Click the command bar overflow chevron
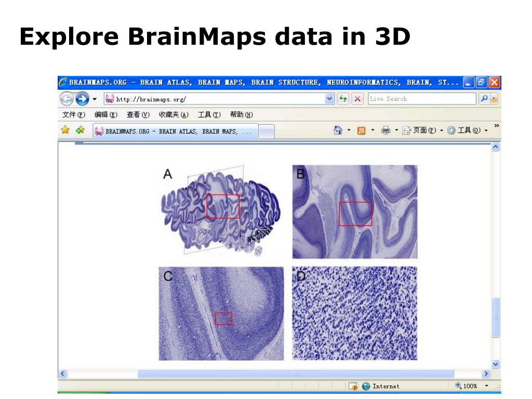This screenshot has height=399, width=532. pyautogui.click(x=497, y=126)
